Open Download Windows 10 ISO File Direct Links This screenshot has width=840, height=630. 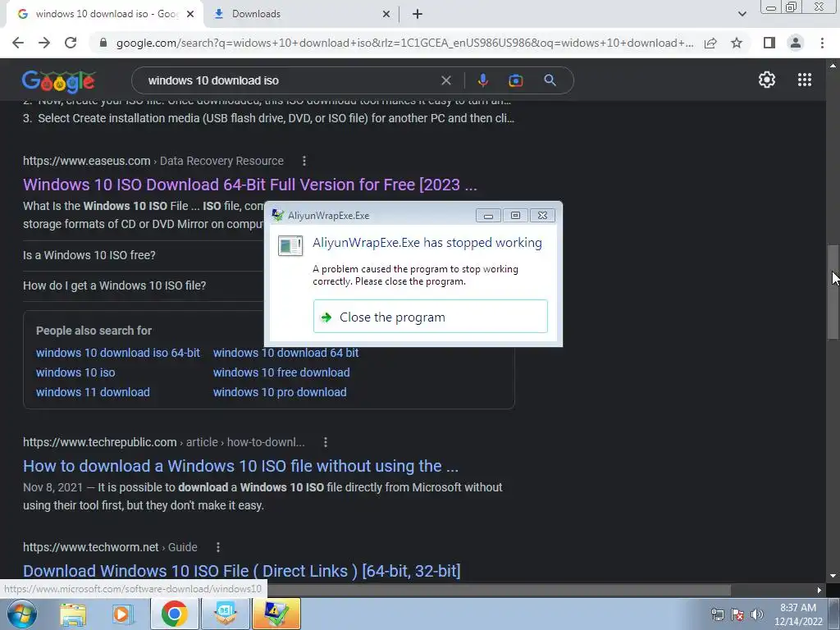(x=242, y=571)
